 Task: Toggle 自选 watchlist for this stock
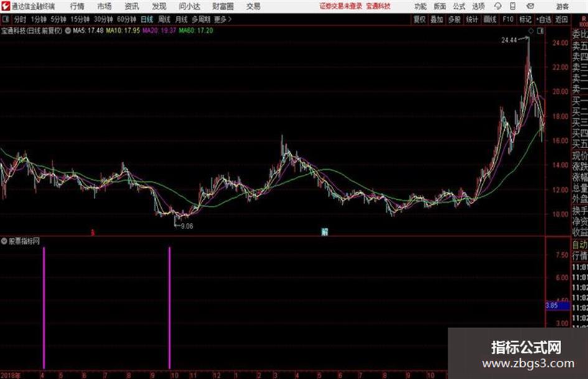[x=544, y=19]
